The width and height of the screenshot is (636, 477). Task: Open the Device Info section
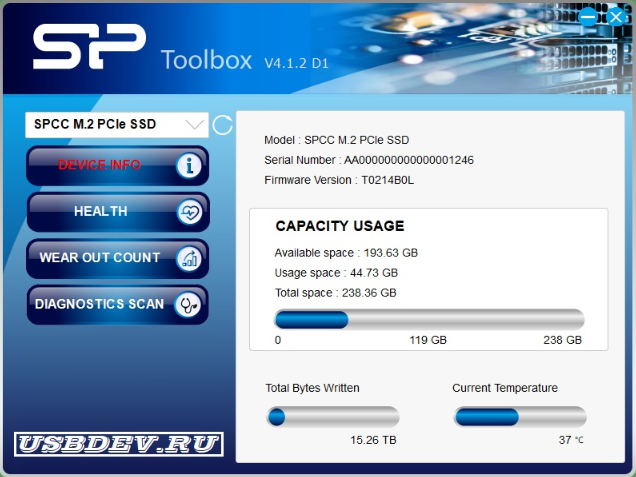pos(118,165)
